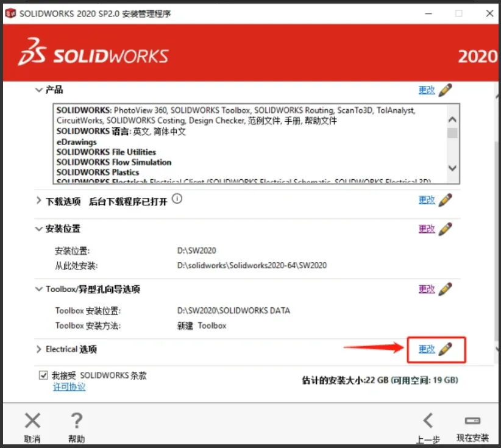This screenshot has width=501, height=448.
Task: Toggle 我接受 SOLIDWORKS 条款 checkbox
Action: coord(43,375)
